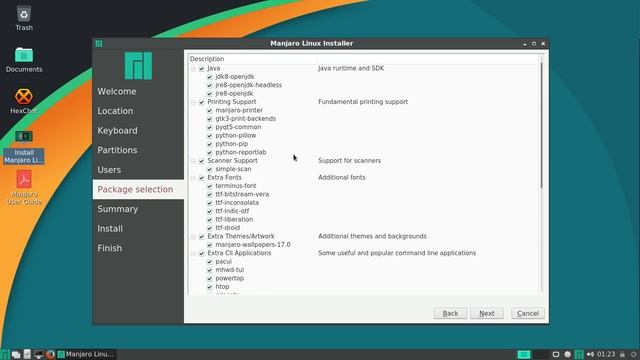This screenshot has width=640, height=360.
Task: Collapse the Java group
Action: click(x=193, y=69)
